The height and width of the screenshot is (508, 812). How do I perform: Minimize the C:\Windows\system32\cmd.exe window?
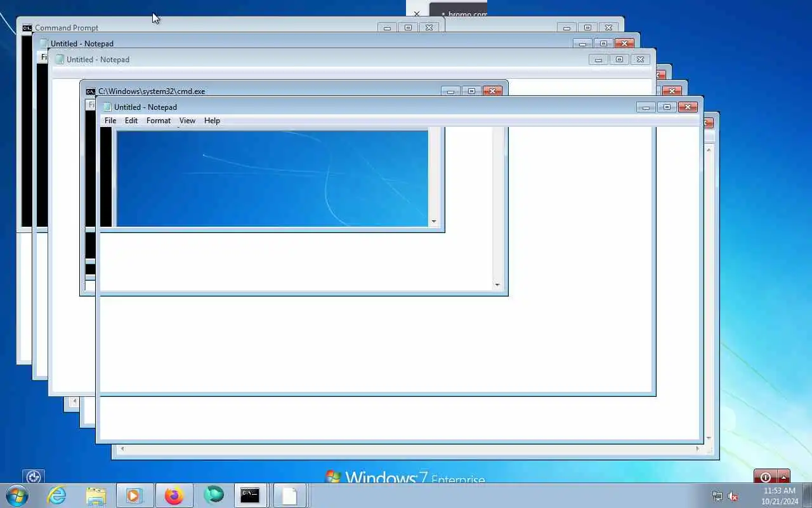pos(450,91)
